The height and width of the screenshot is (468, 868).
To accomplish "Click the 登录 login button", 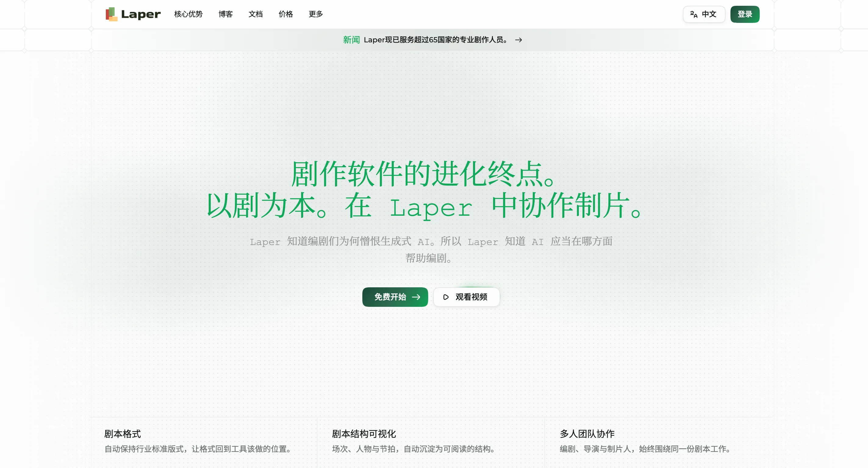I will 745,14.
